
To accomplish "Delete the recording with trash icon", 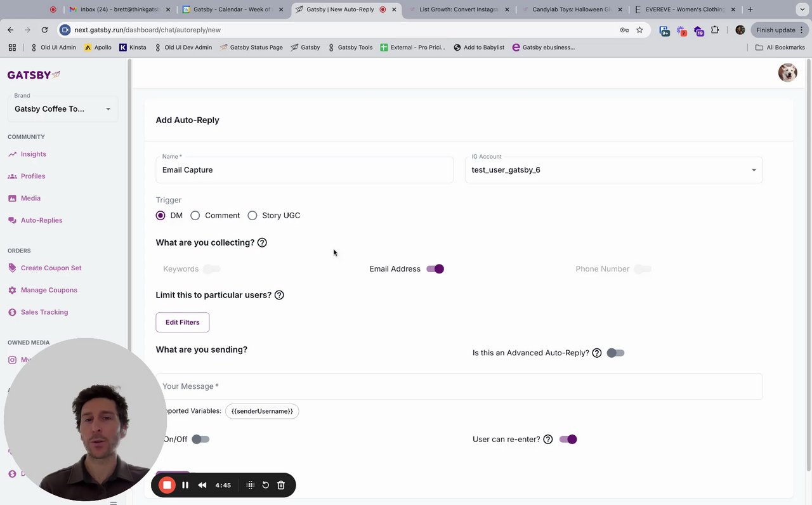I will [x=281, y=485].
